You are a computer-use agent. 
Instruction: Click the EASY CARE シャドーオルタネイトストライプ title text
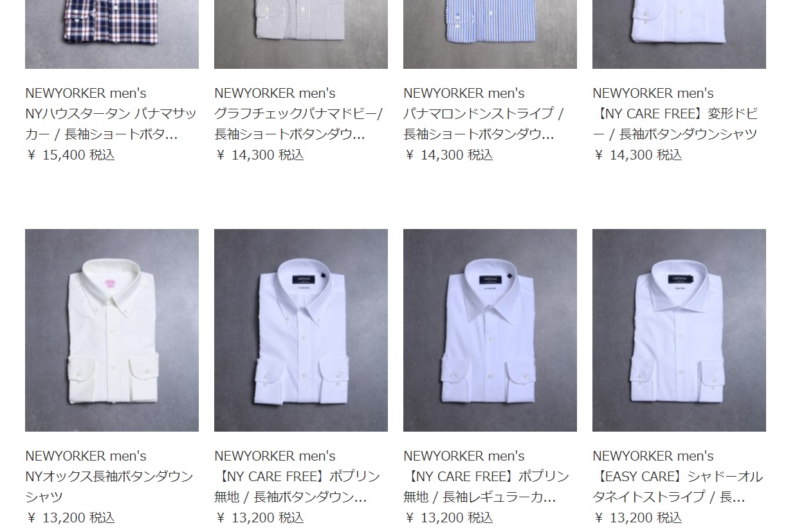click(x=677, y=486)
